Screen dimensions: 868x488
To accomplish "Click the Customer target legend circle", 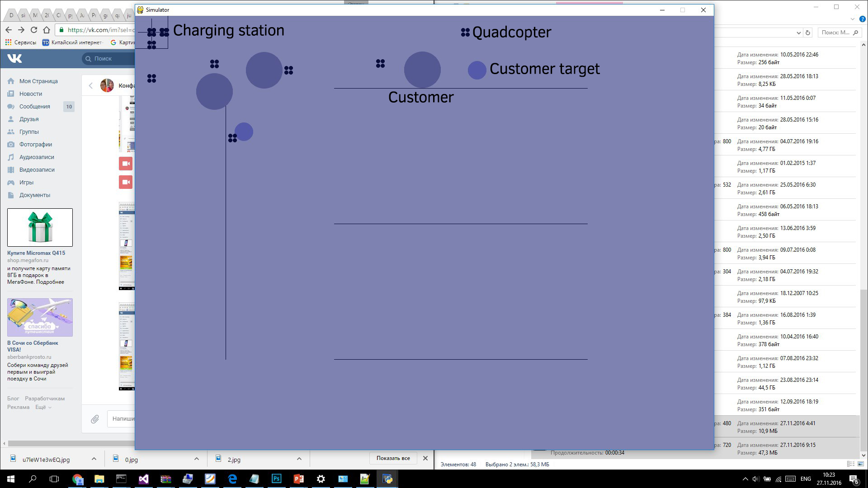I will 477,70.
